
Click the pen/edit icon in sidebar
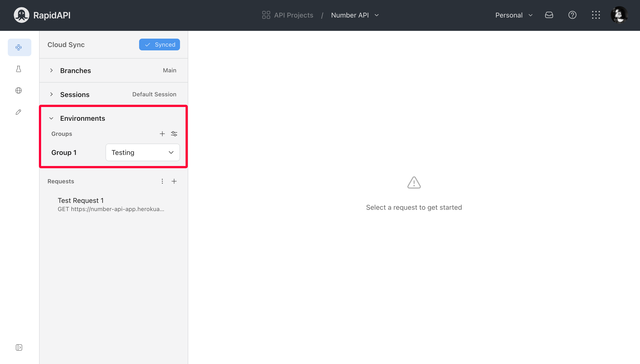pos(18,112)
